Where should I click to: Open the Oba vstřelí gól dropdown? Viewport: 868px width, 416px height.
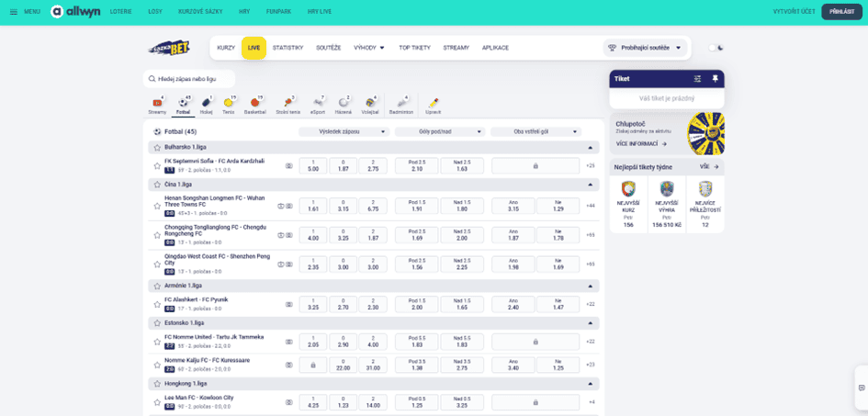(x=535, y=131)
